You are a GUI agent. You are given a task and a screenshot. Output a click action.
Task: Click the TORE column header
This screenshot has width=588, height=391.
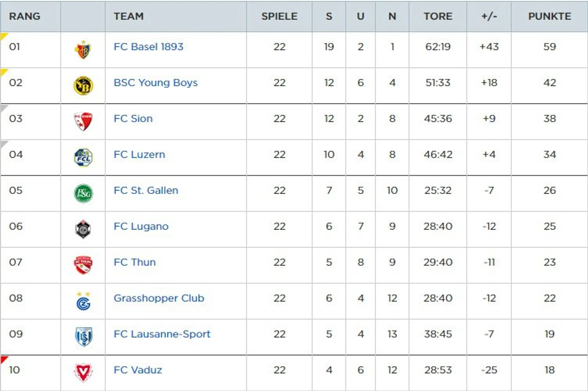[x=438, y=16]
